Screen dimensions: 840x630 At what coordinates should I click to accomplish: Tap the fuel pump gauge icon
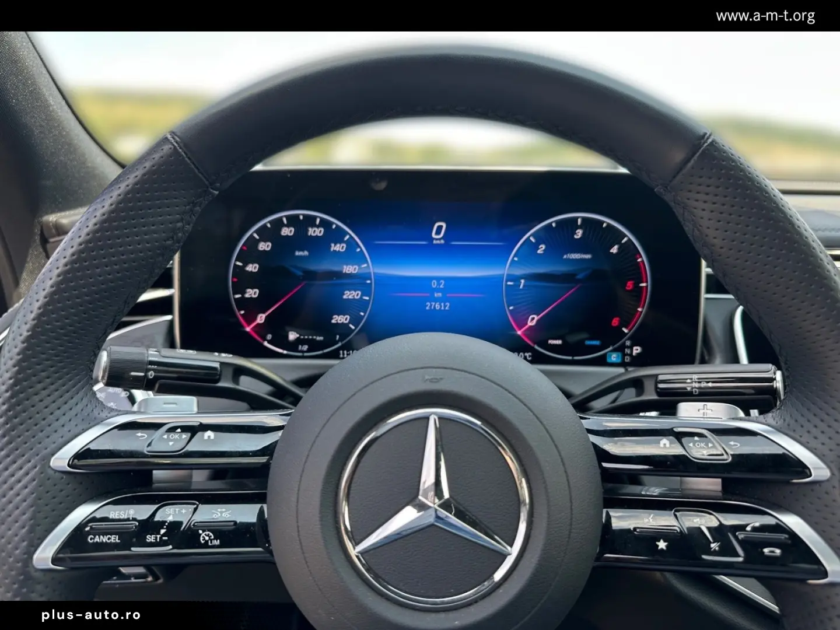coord(292,335)
